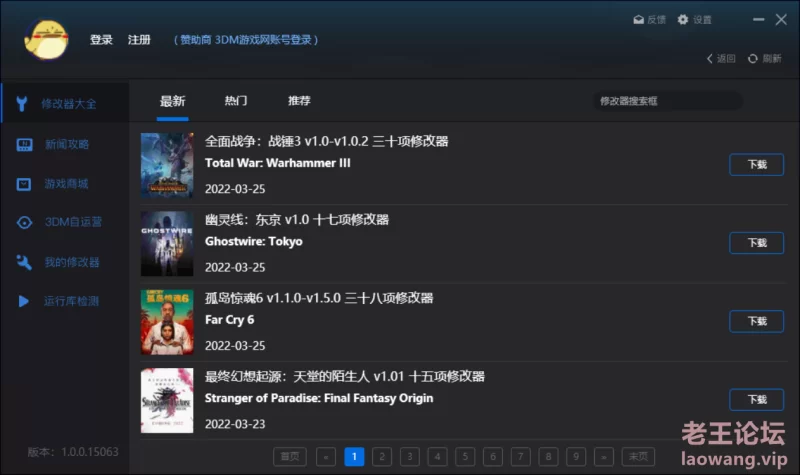Go to page 9
The width and height of the screenshot is (800, 475).
[x=576, y=457]
